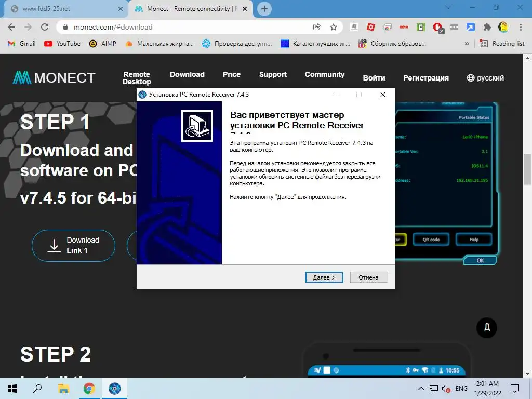Open the clock showing 2:01 AM
The image size is (532, 399).
[x=487, y=389]
